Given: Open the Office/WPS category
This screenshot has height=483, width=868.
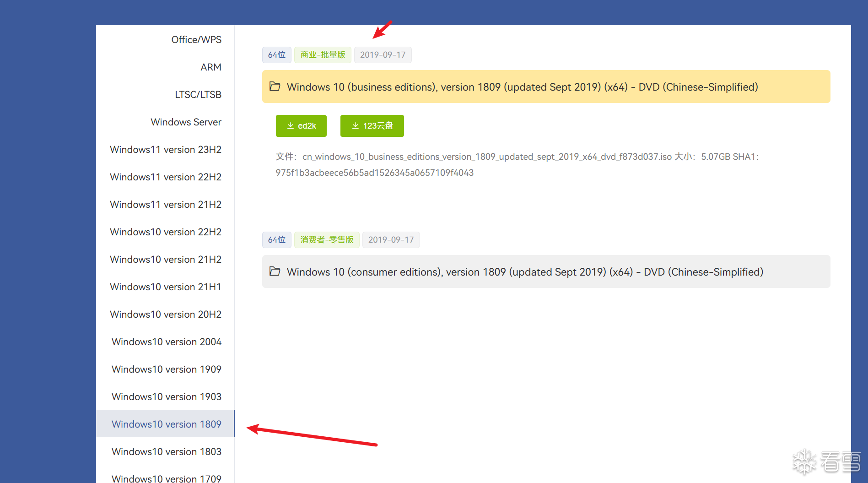Looking at the screenshot, I should click(x=196, y=40).
